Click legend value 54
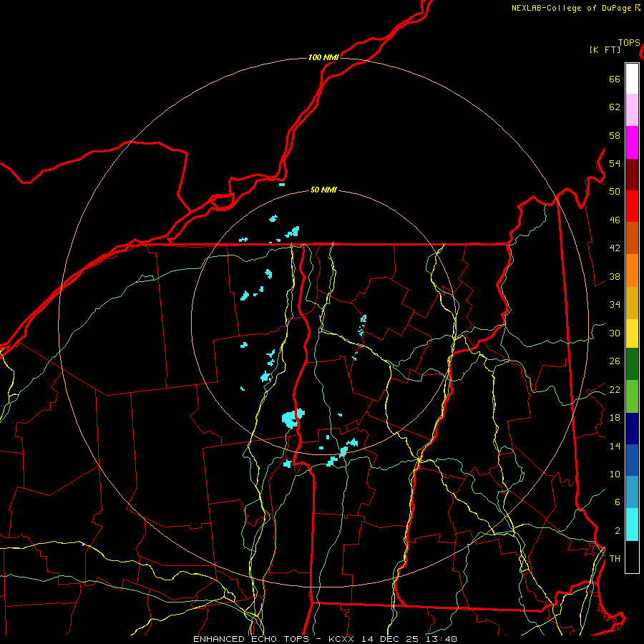The height and width of the screenshot is (644, 644). (615, 163)
